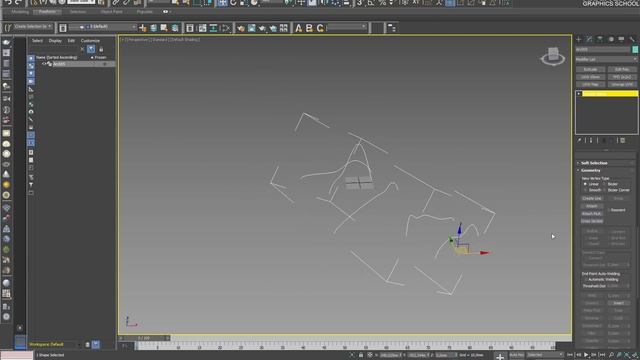Toggle the Reorient checkbox
Image resolution: width=640 pixels, height=360 pixels.
pos(609,210)
